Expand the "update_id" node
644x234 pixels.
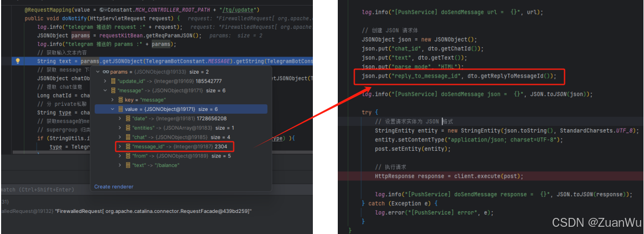(106, 81)
